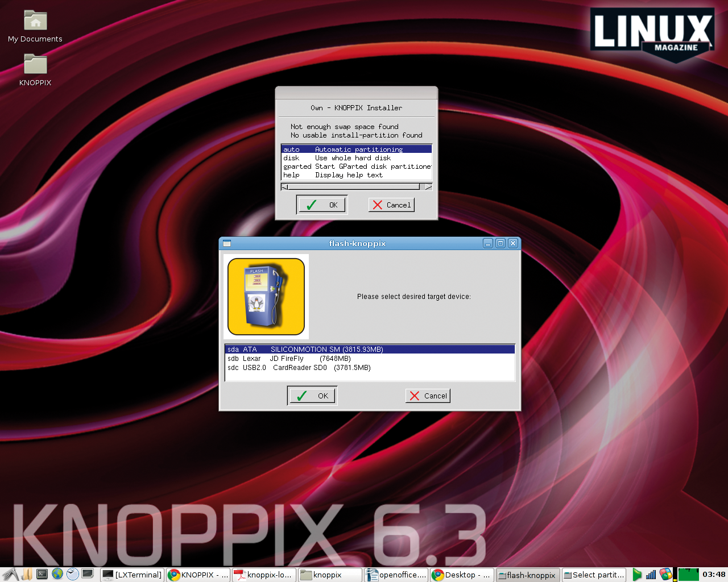Image resolution: width=728 pixels, height=582 pixels.
Task: Switch to the knoppix folder taskbar entry
Action: (330, 575)
